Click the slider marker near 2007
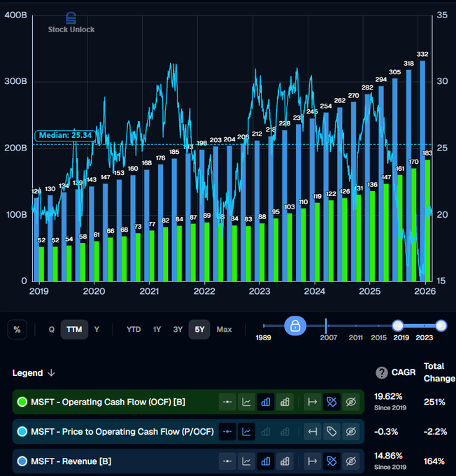 [326, 326]
